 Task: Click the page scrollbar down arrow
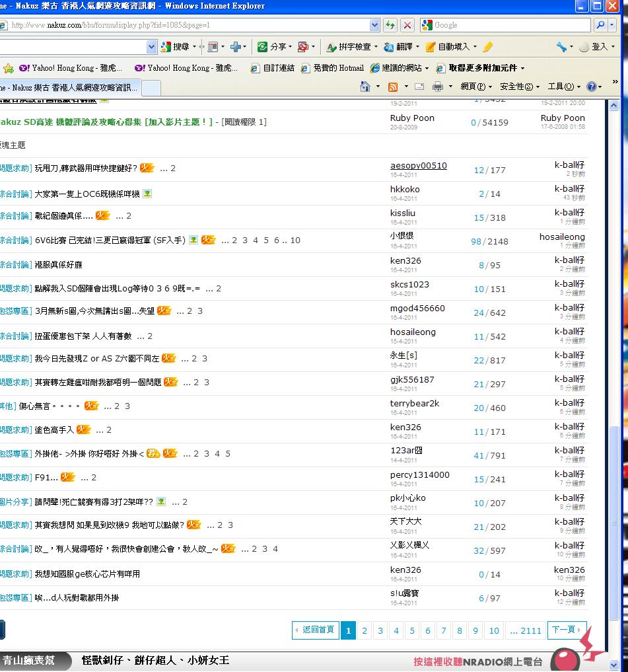point(614,665)
